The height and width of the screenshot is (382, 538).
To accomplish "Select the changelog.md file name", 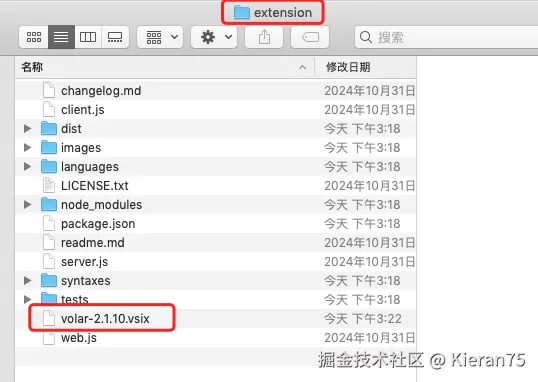I will point(101,91).
